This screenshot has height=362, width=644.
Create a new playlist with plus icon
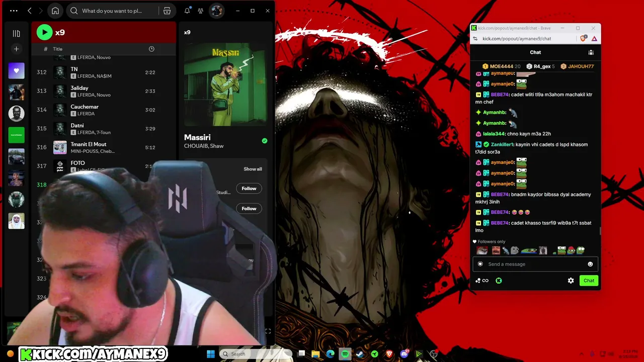tap(16, 49)
